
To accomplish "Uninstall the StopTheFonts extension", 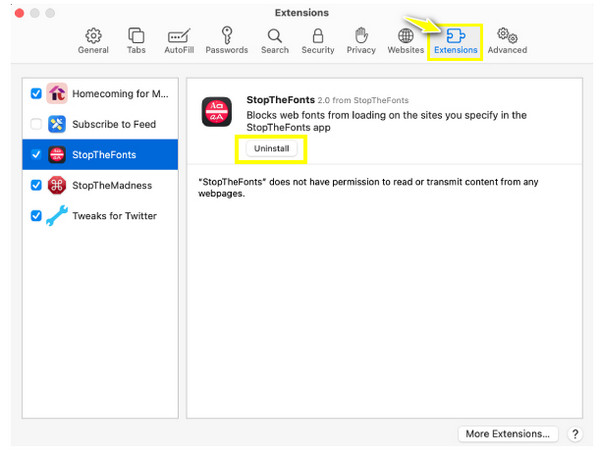I will (271, 148).
